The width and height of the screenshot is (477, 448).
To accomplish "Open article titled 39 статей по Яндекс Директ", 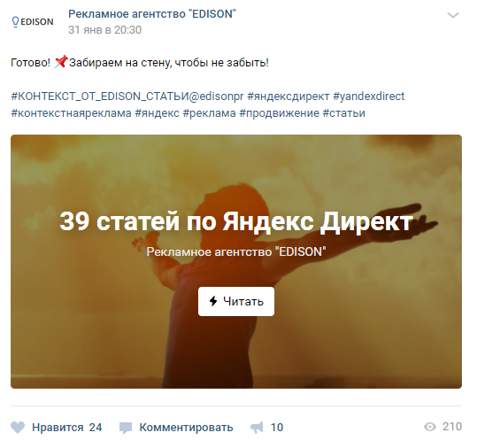I will pos(236,221).
